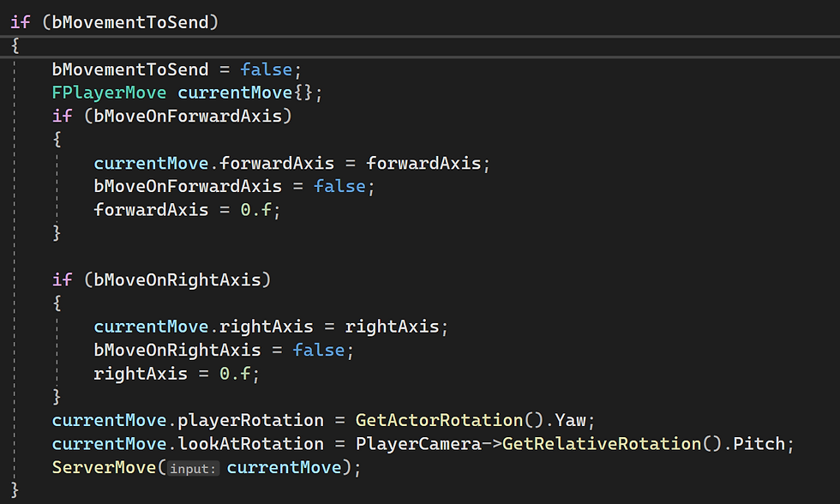This screenshot has width=840, height=504.
Task: Click the playerRotation member name
Action: tap(250, 421)
